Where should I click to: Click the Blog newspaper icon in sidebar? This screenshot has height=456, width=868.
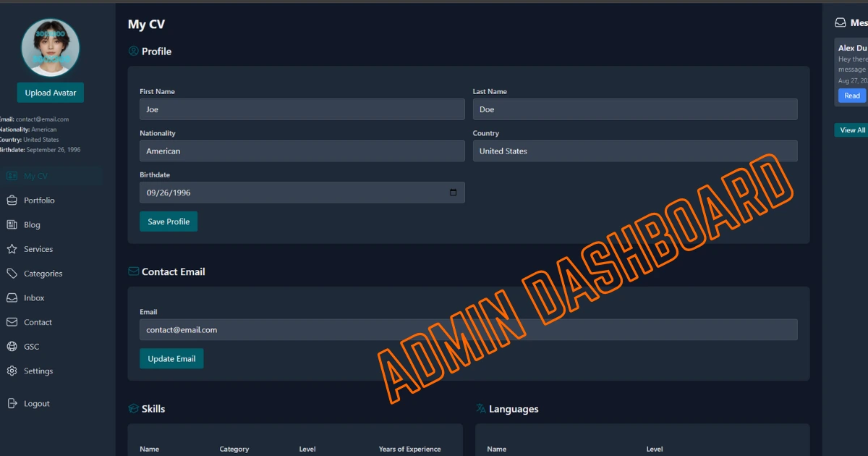[12, 225]
